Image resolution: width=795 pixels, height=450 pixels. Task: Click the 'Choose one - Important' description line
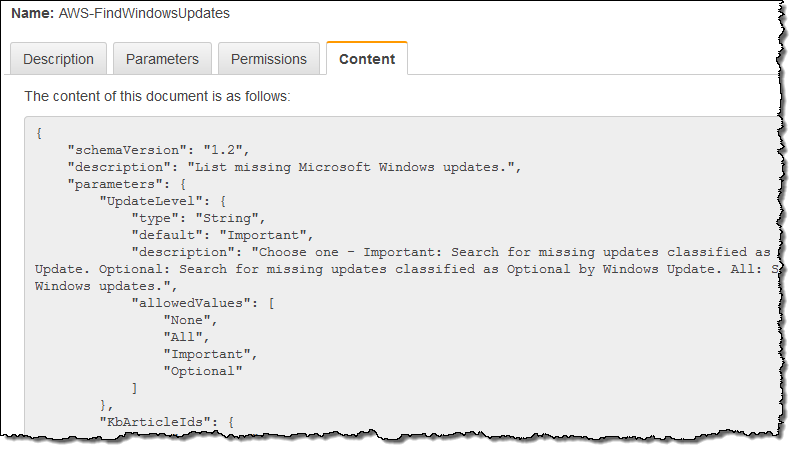[450, 252]
